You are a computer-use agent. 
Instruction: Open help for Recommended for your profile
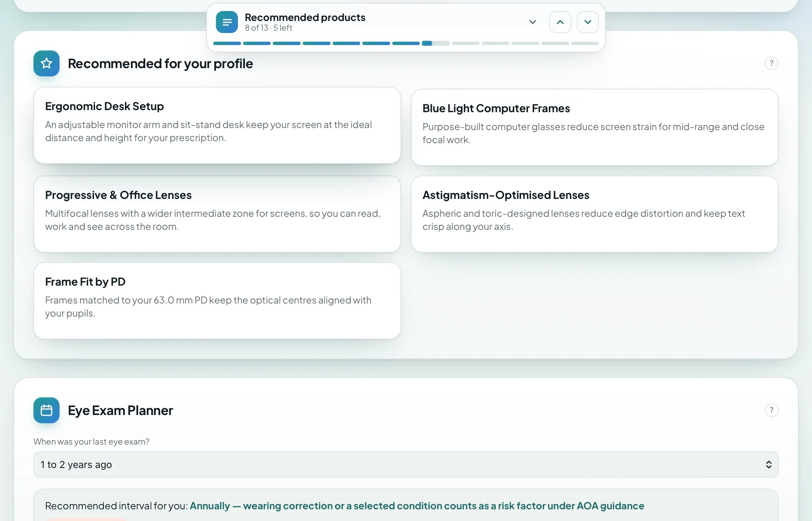[x=771, y=63]
